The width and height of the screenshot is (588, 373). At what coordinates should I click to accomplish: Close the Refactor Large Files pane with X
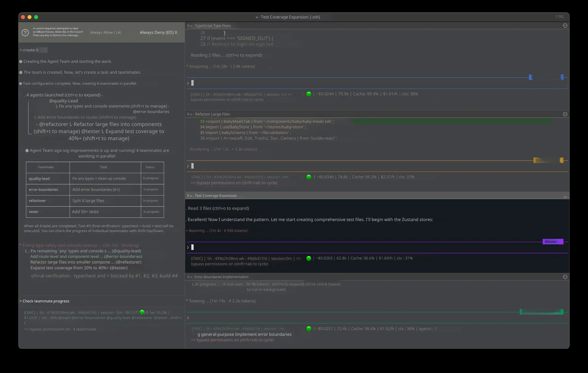click(188, 114)
